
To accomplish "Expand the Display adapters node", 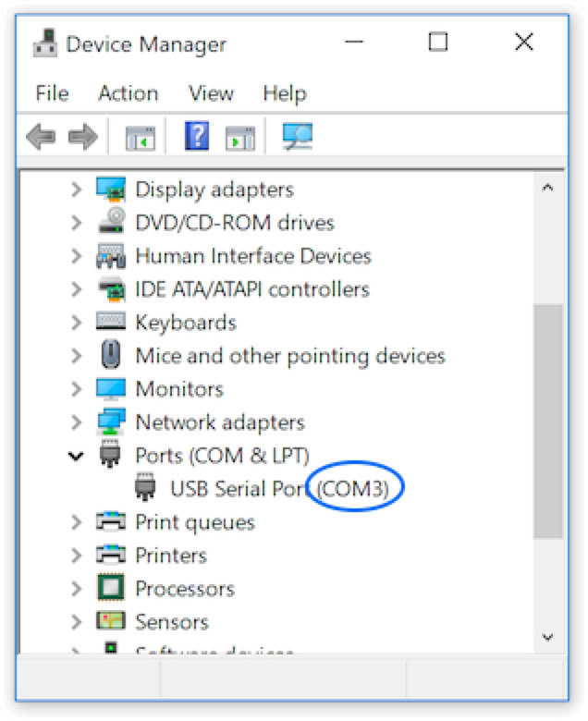I will point(76,189).
